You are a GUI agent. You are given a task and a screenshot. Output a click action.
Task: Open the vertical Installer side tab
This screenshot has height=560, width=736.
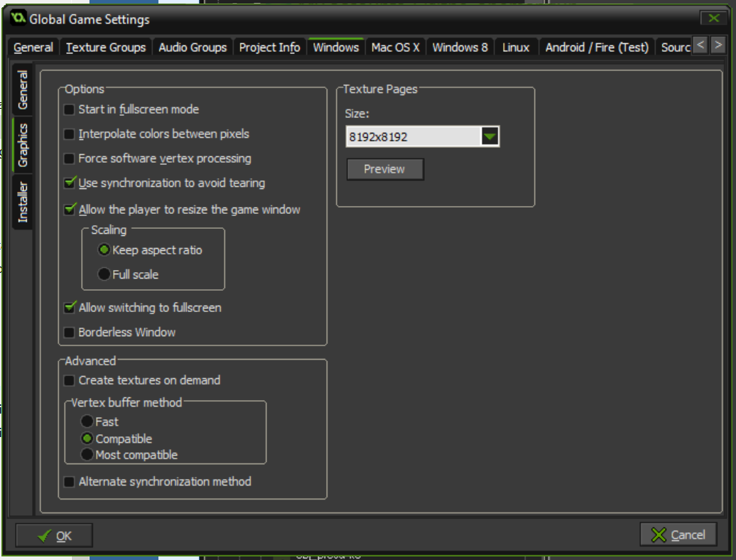pyautogui.click(x=23, y=202)
